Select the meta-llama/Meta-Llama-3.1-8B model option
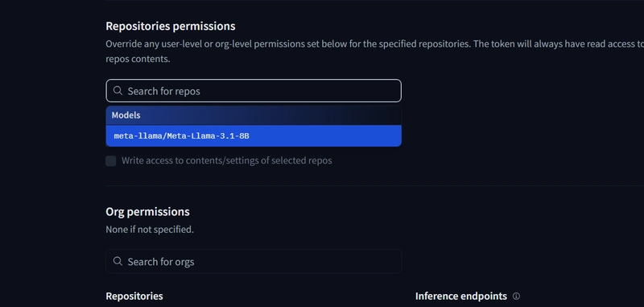This screenshot has height=307, width=644. tap(254, 135)
